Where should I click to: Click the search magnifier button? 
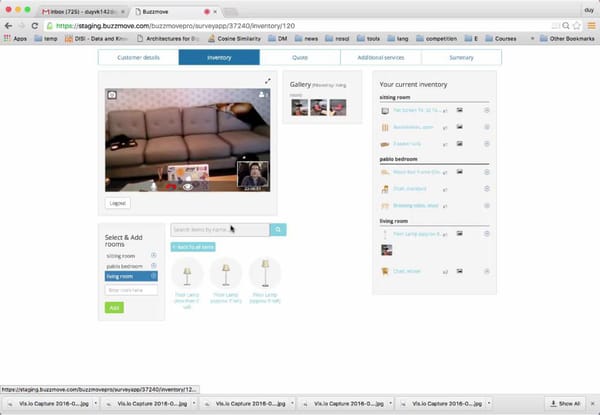pyautogui.click(x=279, y=230)
